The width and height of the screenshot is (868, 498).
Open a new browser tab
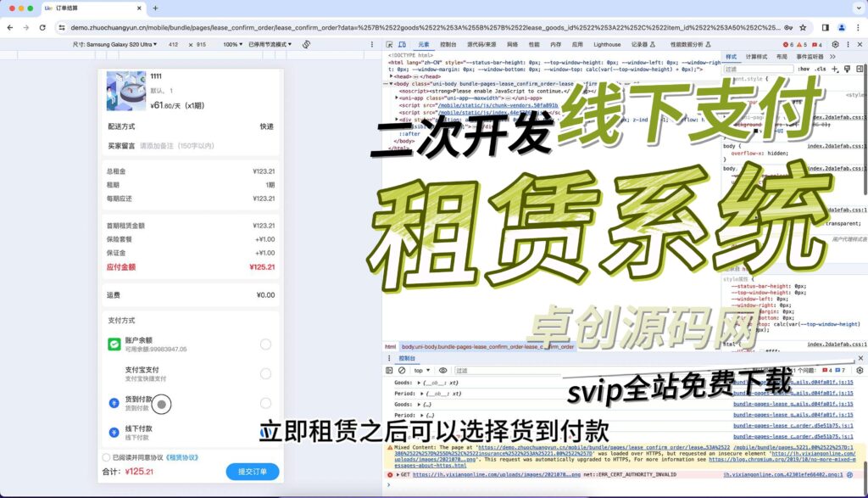155,8
